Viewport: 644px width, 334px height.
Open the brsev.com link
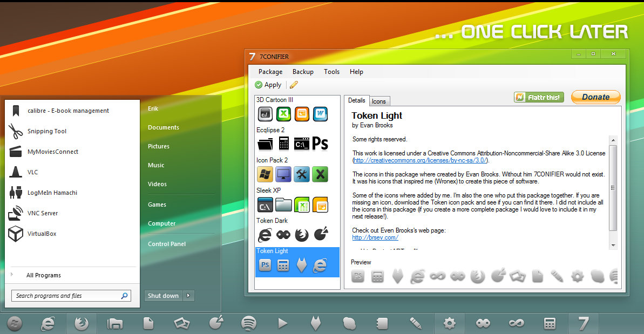[375, 237]
